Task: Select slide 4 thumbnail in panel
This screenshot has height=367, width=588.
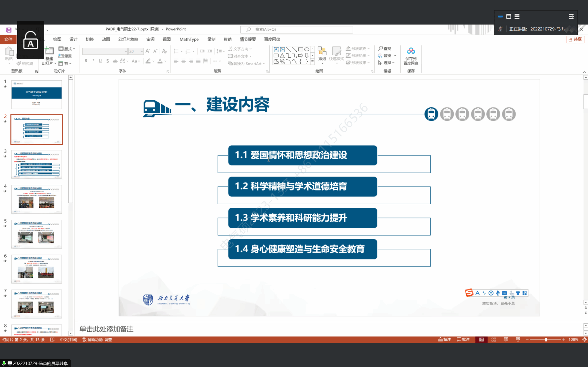Action: [36, 199]
